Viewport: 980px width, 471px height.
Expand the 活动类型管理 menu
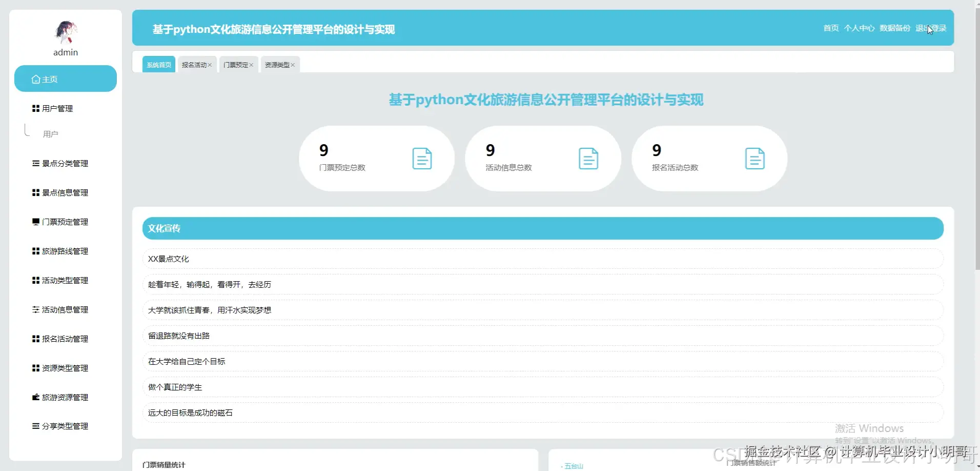point(66,280)
